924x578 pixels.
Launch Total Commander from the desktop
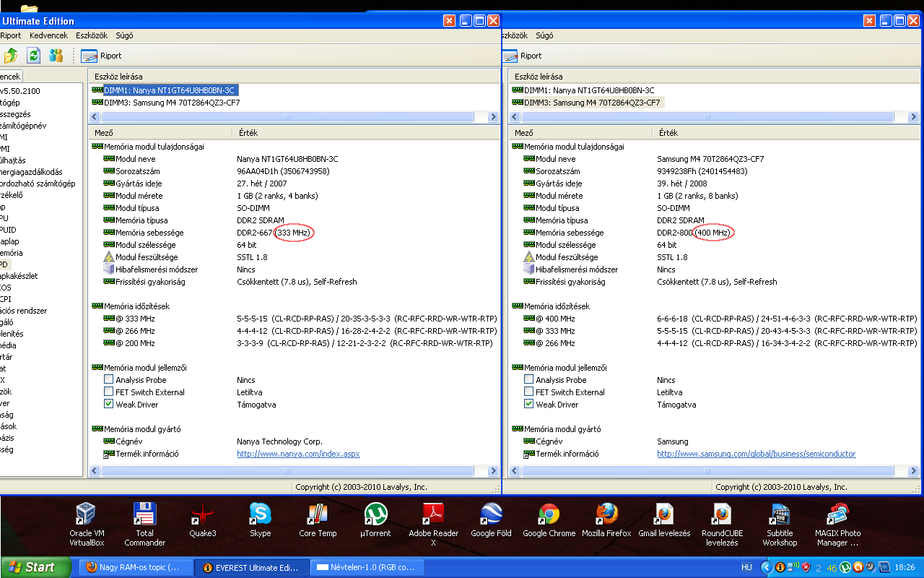(144, 525)
